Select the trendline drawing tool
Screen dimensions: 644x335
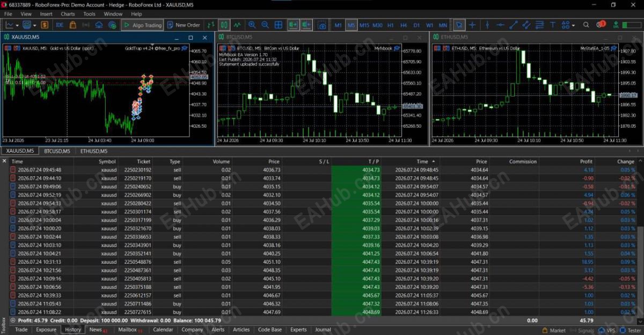(x=513, y=25)
